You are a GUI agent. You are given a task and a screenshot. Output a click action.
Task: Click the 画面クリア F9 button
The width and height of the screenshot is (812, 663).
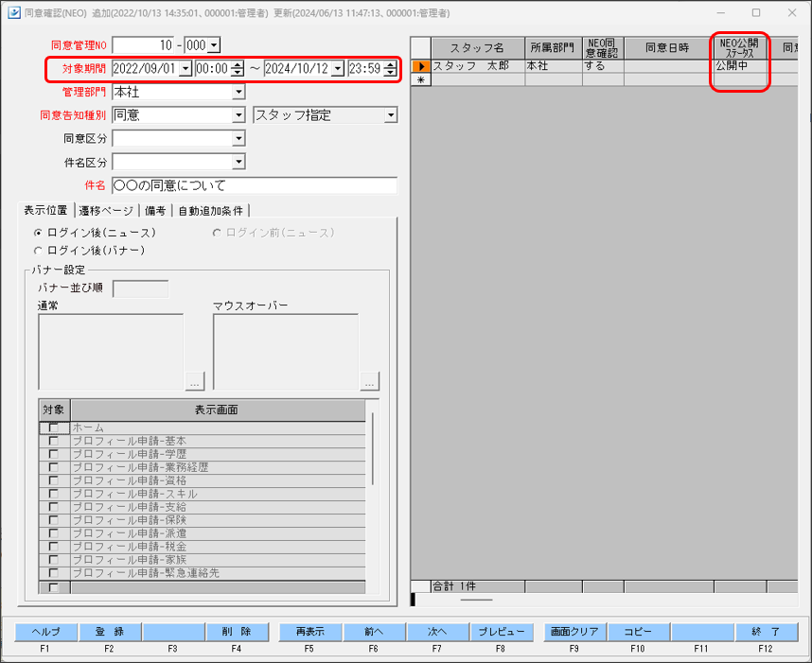pos(574,632)
